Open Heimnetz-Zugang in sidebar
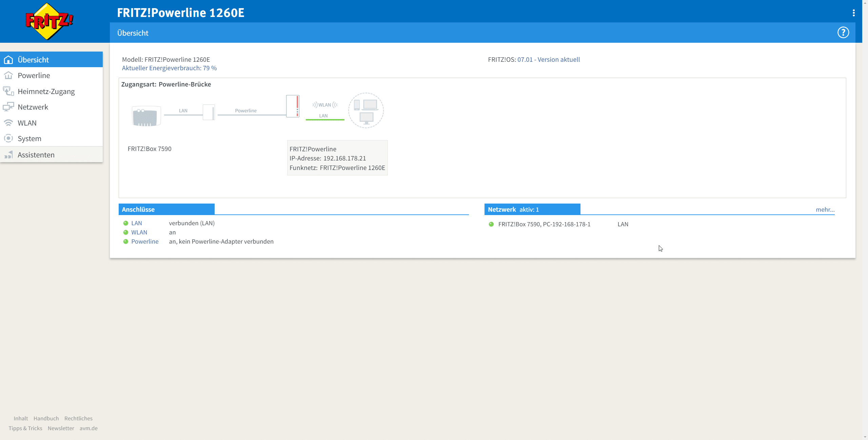Image resolution: width=868 pixels, height=440 pixels. pyautogui.click(x=46, y=91)
